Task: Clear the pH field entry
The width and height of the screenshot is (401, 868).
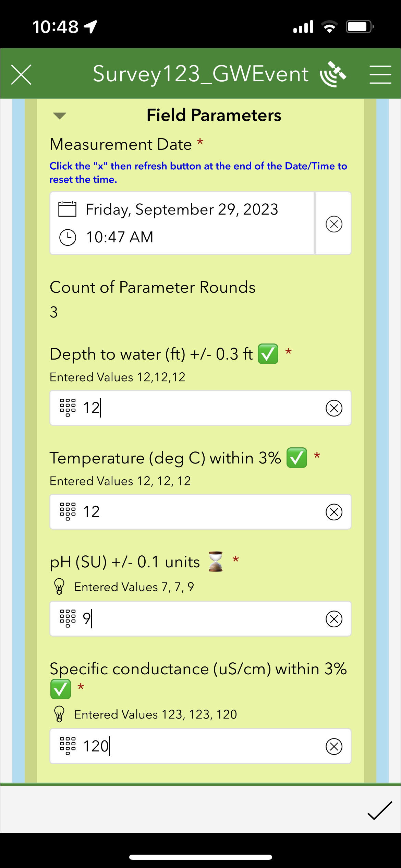Action: (x=334, y=618)
